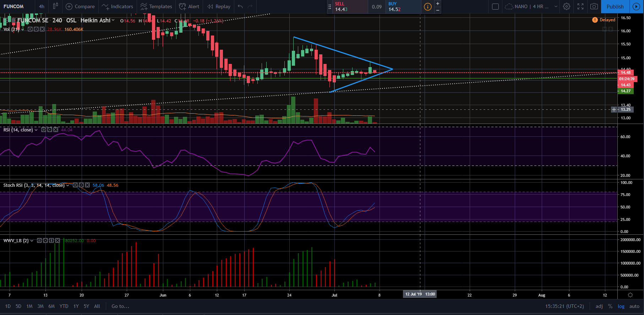Toggle visibility of Vol indicator

(30, 29)
